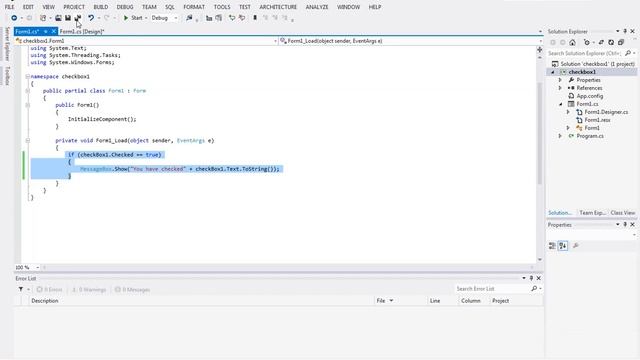Click the Save Form1.cs toolbar icon
The image size is (640, 360).
[68, 18]
